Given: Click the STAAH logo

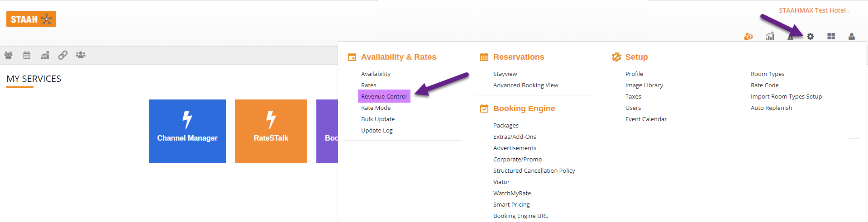Looking at the screenshot, I should click(31, 19).
